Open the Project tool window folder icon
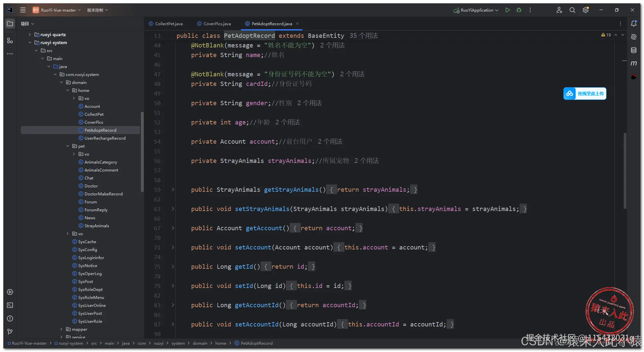Viewport: 644px width, 352px height. pos(10,24)
